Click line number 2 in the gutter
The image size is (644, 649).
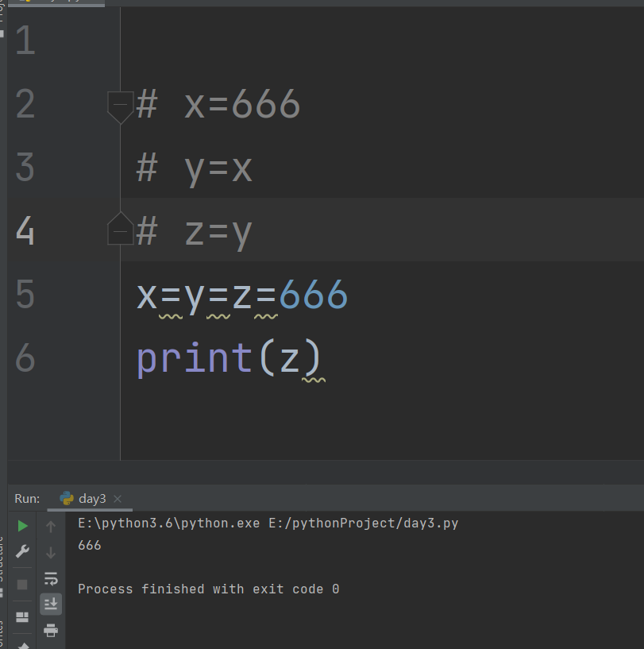(x=25, y=104)
